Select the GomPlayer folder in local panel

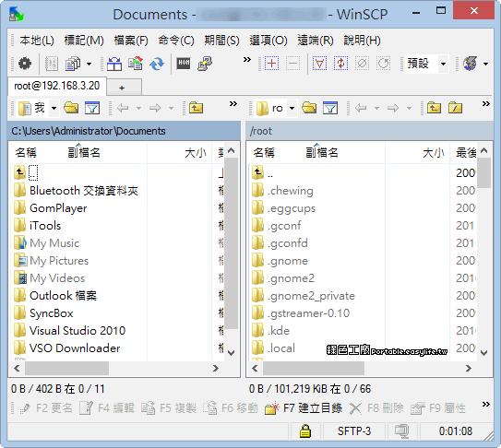pyautogui.click(x=58, y=208)
